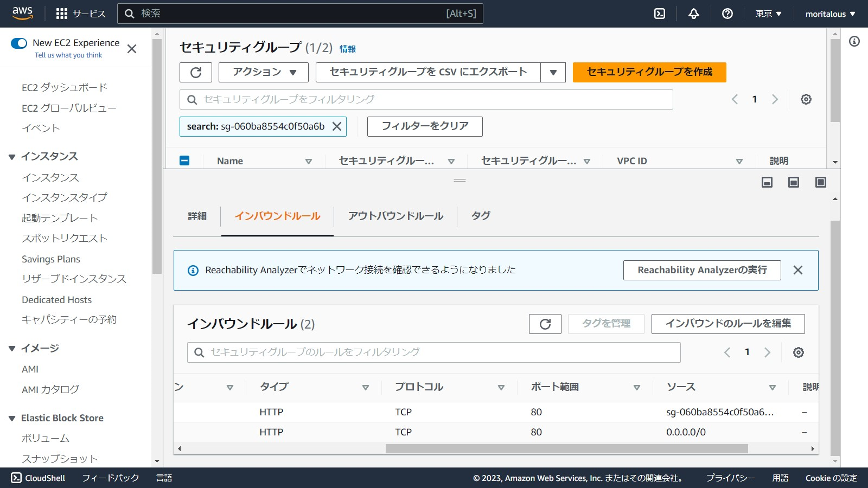Open security group table preferences gear
Image resolution: width=868 pixels, height=488 pixels.
tap(806, 99)
